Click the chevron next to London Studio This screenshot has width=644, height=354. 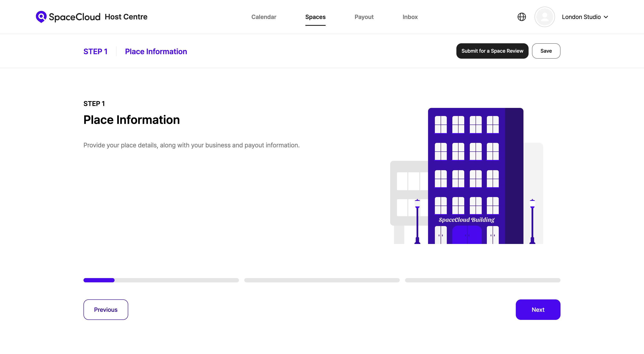606,17
